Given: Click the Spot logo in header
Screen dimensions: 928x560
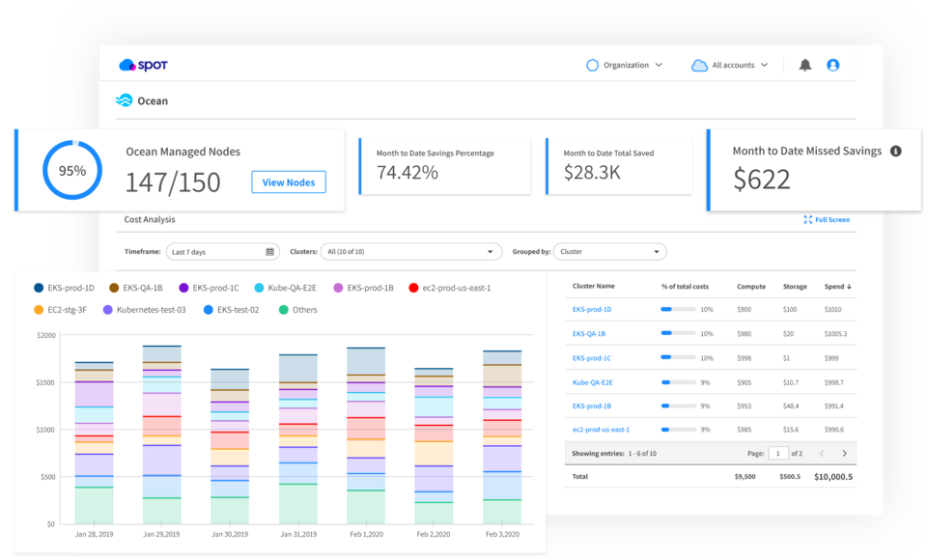Looking at the screenshot, I should tap(143, 66).
